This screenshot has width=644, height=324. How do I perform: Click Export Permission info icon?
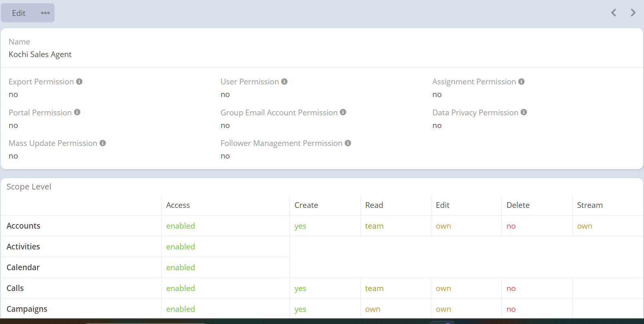(x=79, y=82)
